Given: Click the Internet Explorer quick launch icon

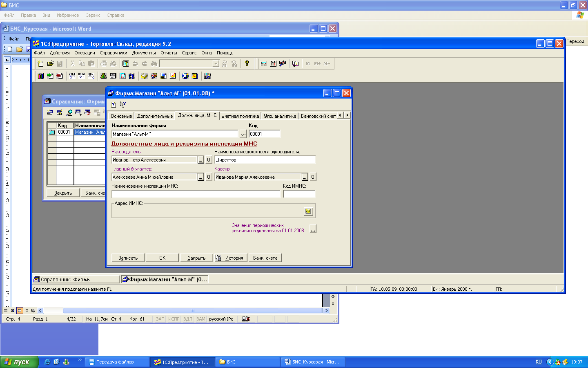Looking at the screenshot, I should (x=47, y=362).
